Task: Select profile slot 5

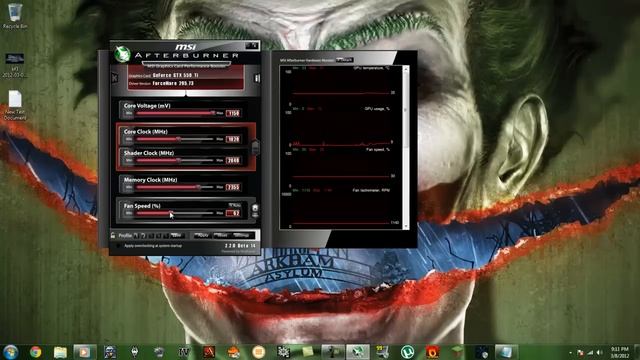Action: (x=166, y=236)
